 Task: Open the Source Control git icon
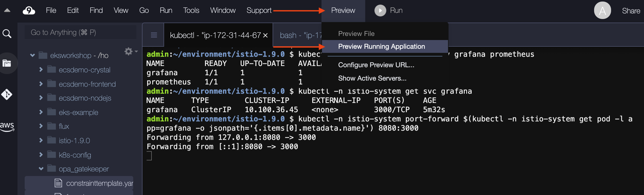pyautogui.click(x=7, y=94)
